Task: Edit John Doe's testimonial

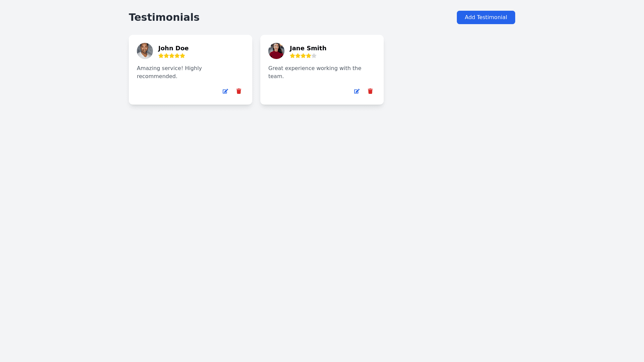Action: pyautogui.click(x=225, y=91)
